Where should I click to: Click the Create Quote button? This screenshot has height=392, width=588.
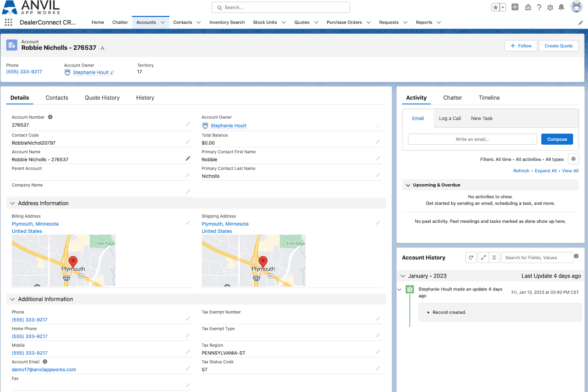click(559, 46)
